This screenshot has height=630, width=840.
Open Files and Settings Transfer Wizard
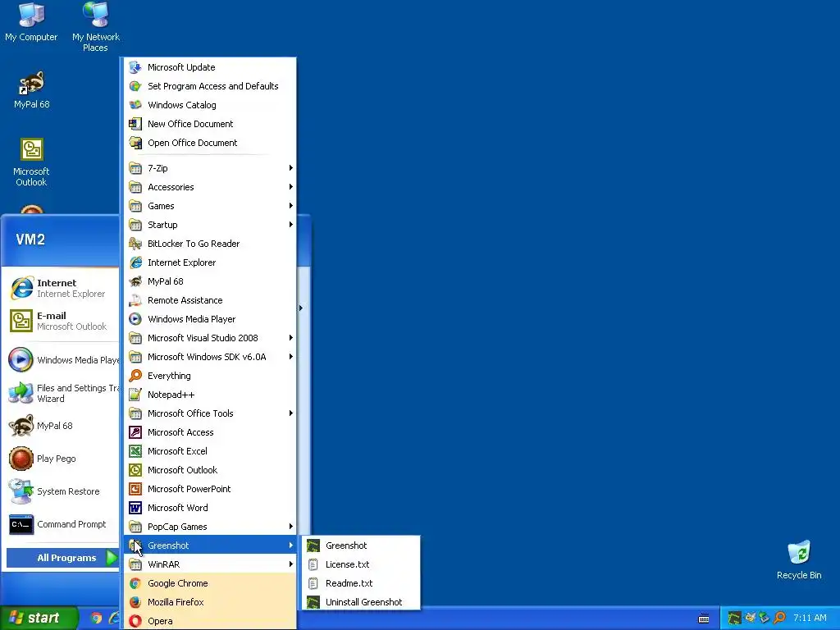coord(62,393)
